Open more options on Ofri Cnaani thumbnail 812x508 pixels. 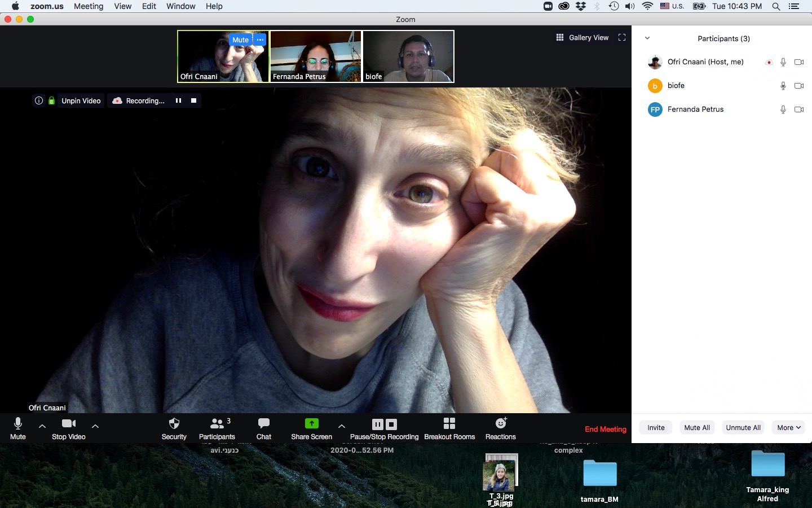pos(260,40)
